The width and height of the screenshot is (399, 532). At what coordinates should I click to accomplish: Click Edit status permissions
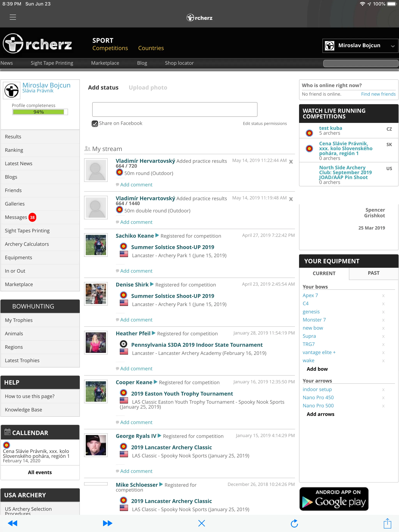265,123
